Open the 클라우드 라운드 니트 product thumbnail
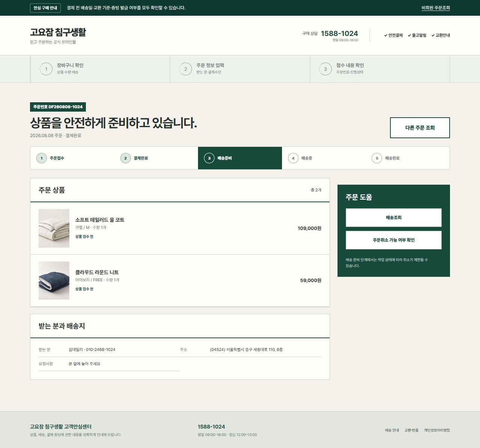 (x=54, y=281)
